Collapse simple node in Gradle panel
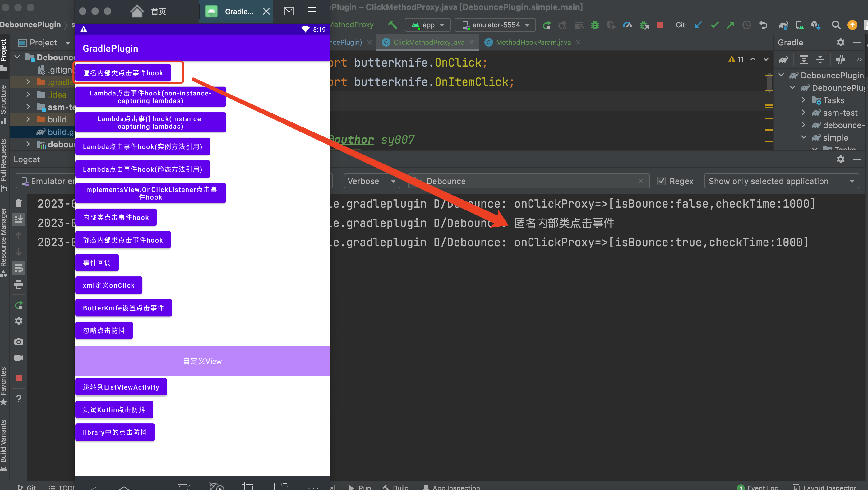 pyautogui.click(x=804, y=137)
